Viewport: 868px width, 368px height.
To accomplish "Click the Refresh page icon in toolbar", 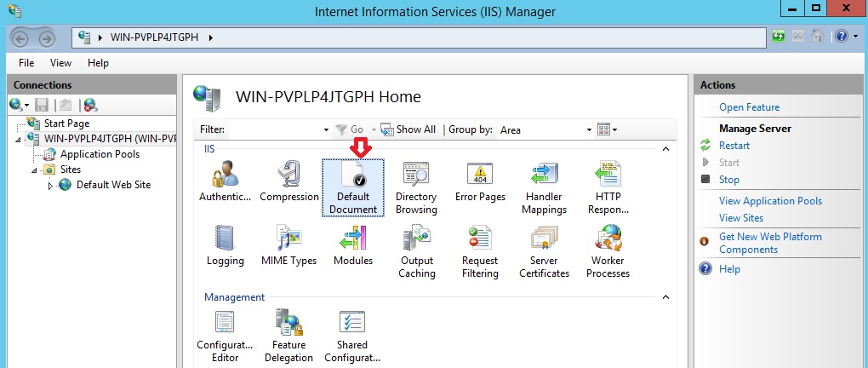I will (779, 37).
